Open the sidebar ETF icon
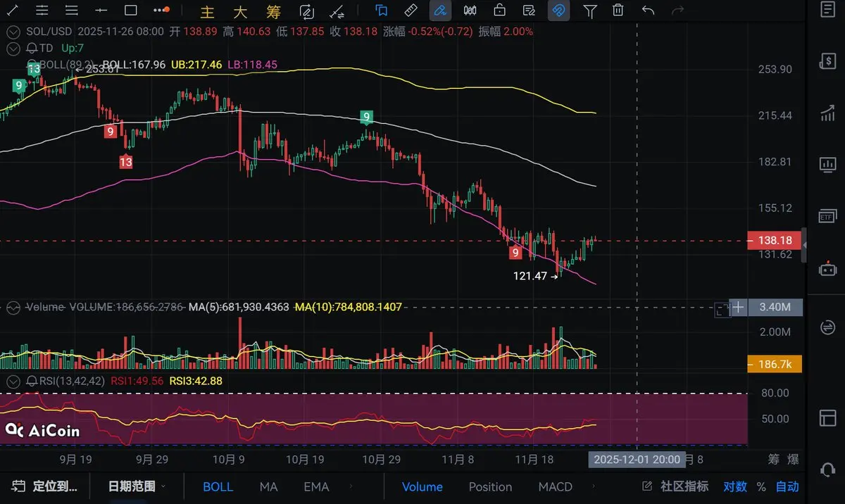The image size is (845, 504). coord(827,216)
